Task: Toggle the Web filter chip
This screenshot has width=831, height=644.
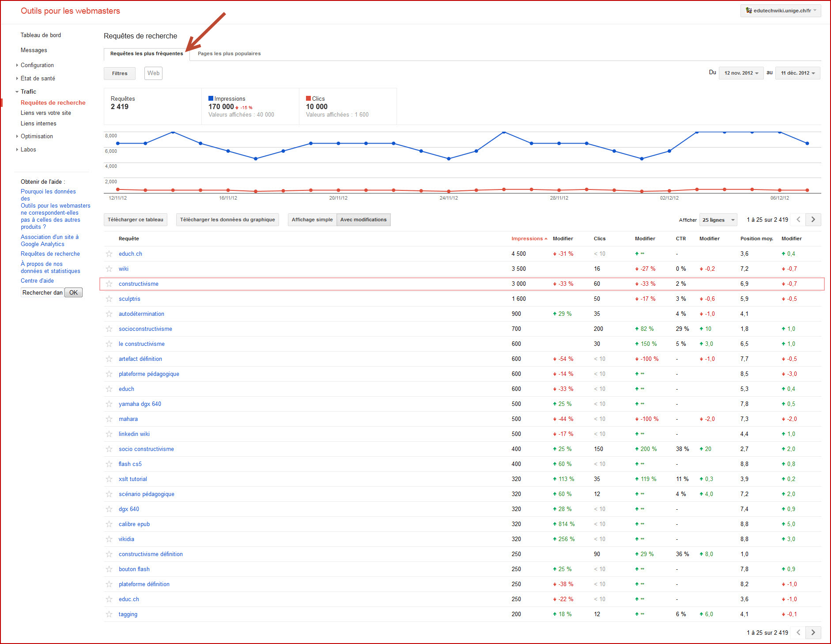Action: [x=153, y=73]
